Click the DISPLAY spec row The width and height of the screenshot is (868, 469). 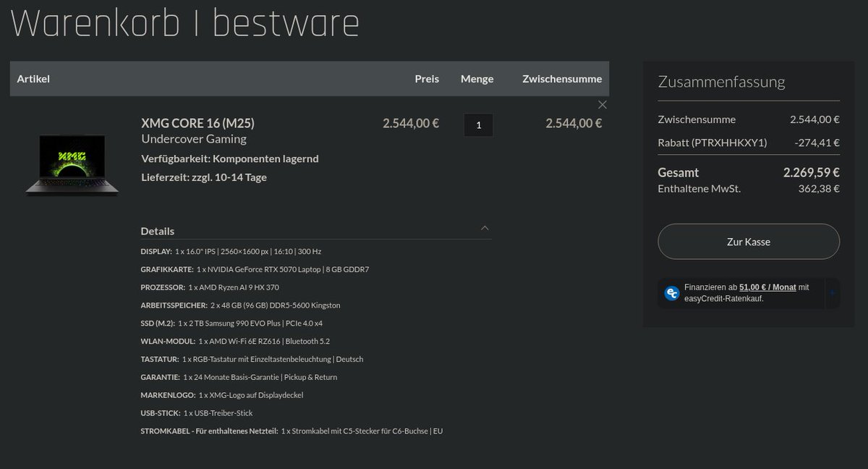(231, 251)
